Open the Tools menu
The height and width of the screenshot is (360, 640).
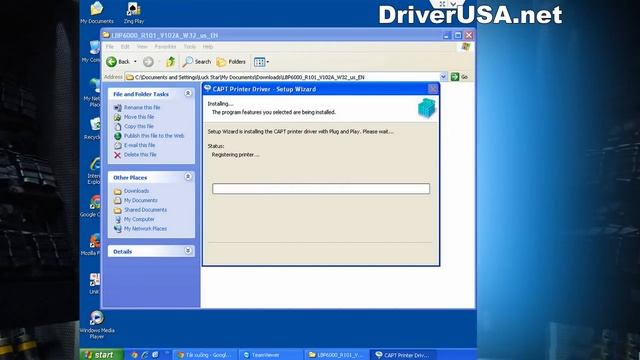(x=190, y=47)
